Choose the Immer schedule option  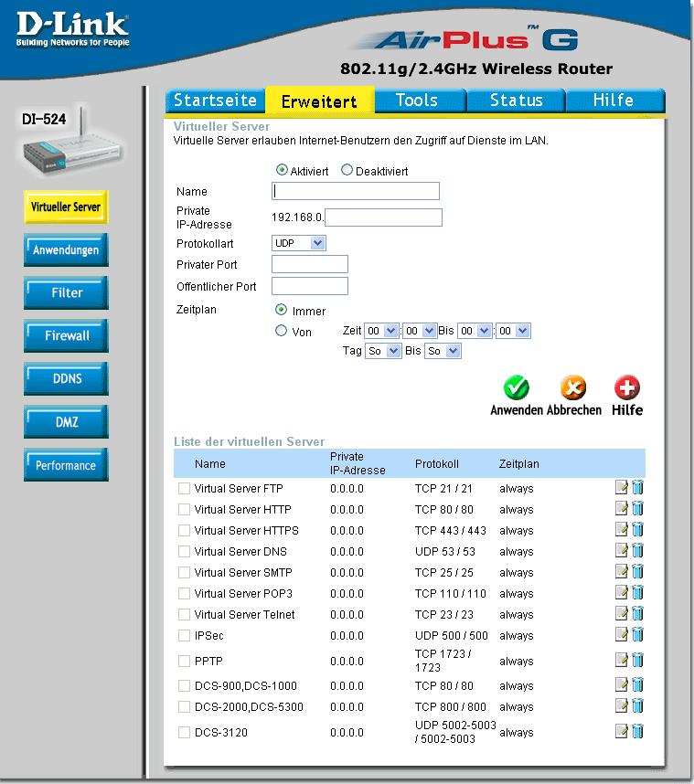point(282,310)
